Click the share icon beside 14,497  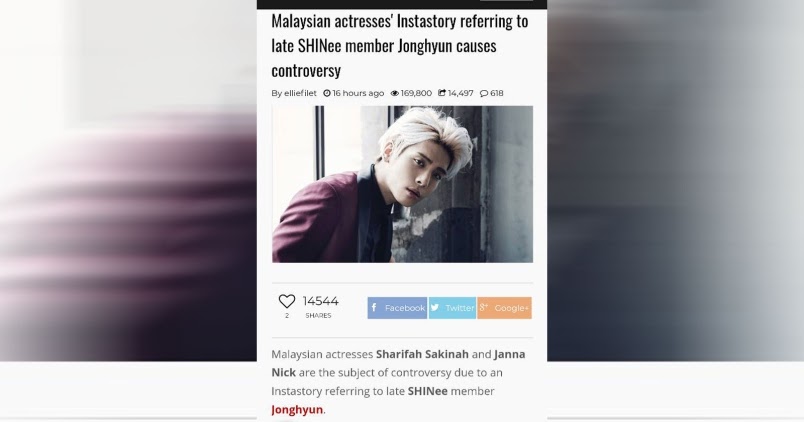click(442, 93)
